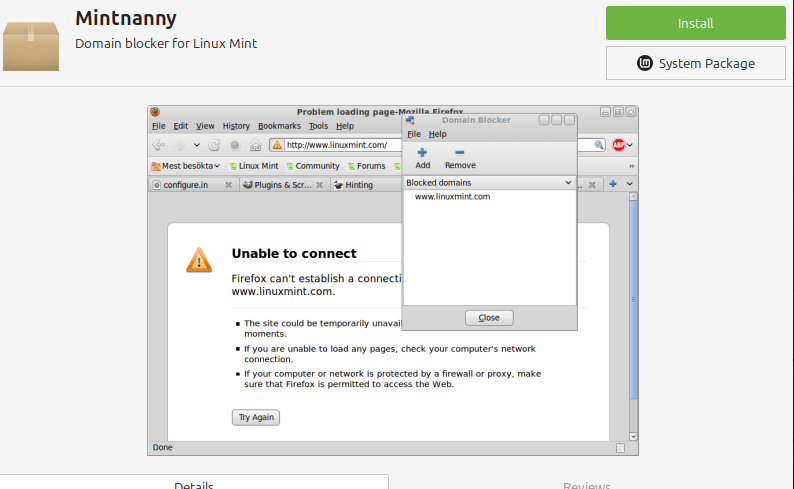794x489 pixels.
Task: Open the Mest besökta bookmarks dropdown
Action: [x=186, y=166]
